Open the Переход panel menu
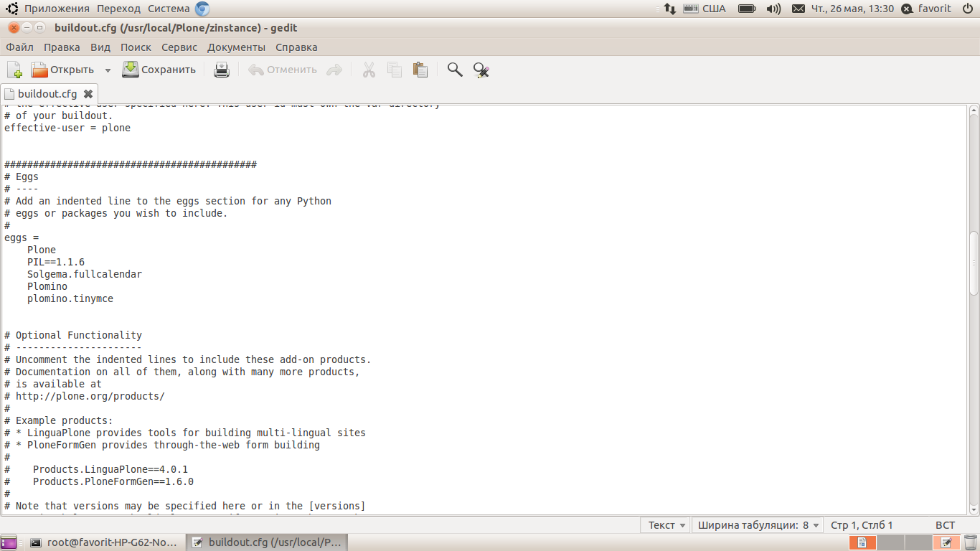This screenshot has height=551, width=980. point(118,9)
